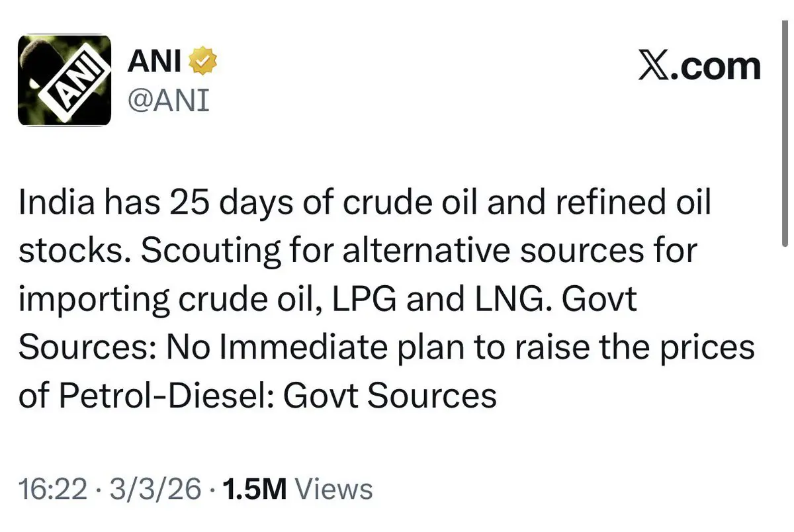Click the gold verified badge beside ANI
The image size is (794, 532).
(204, 62)
